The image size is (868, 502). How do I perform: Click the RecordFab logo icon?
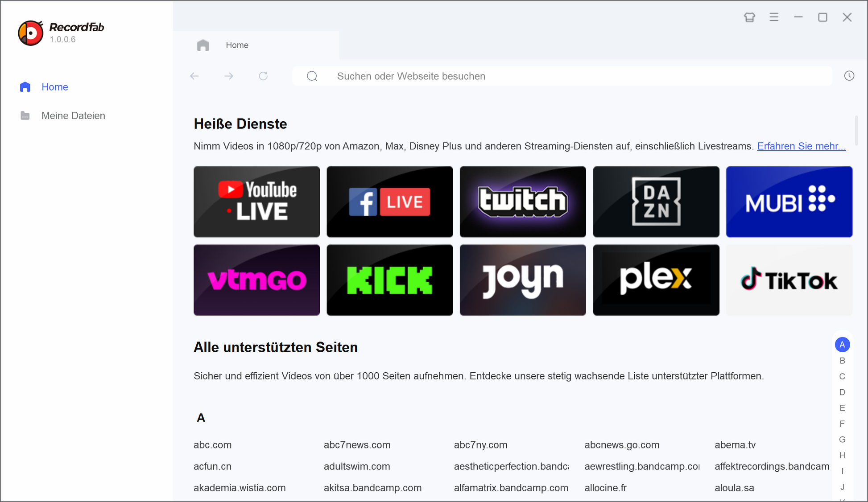[30, 33]
